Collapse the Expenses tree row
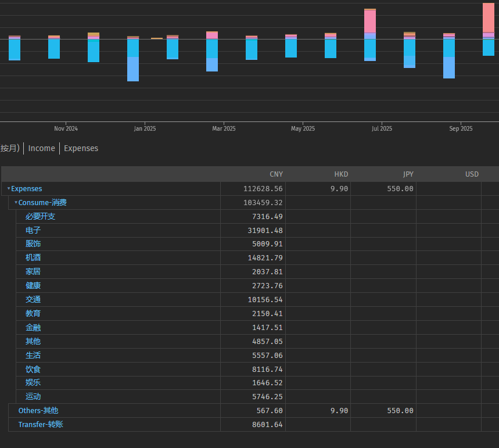The width and height of the screenshot is (499, 448). click(9, 188)
